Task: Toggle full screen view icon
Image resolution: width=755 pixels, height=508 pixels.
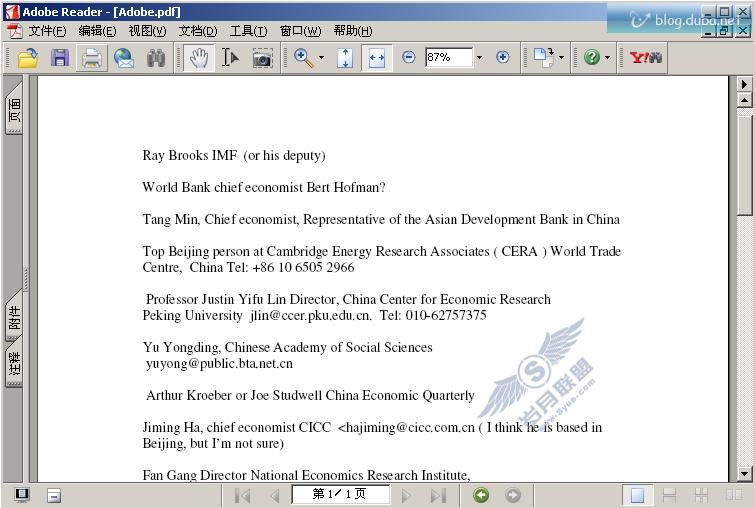Action: point(22,495)
